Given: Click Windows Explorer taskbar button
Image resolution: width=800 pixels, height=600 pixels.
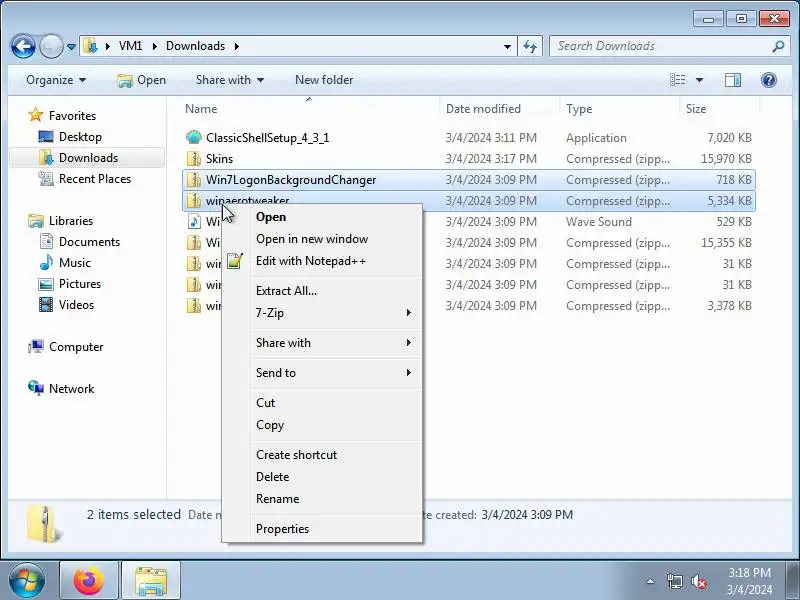Looking at the screenshot, I should pyautogui.click(x=151, y=581).
